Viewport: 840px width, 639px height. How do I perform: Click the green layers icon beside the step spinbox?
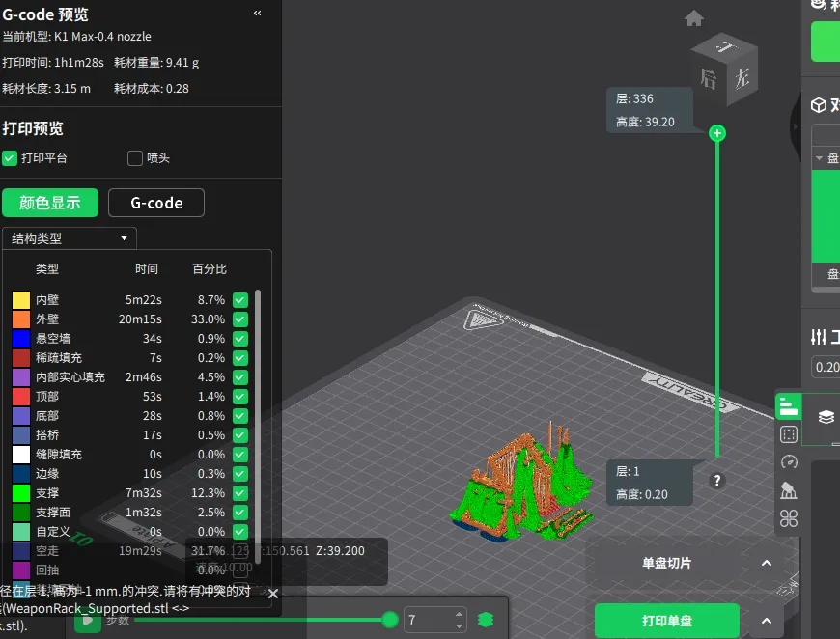pyautogui.click(x=486, y=620)
